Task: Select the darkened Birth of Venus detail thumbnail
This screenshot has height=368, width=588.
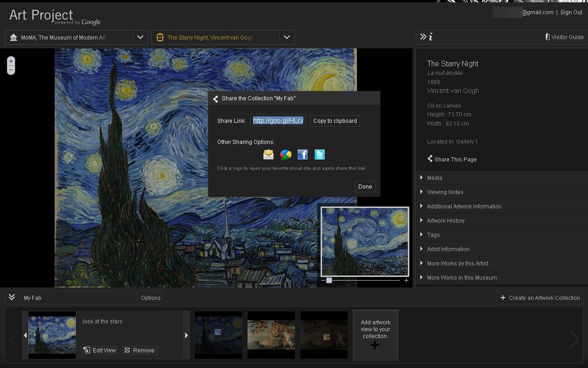Action: (x=324, y=335)
